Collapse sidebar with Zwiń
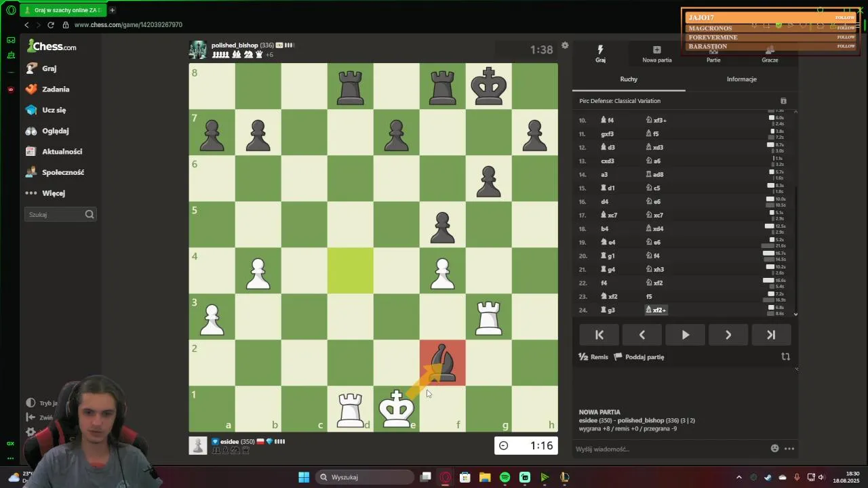 coord(40,418)
